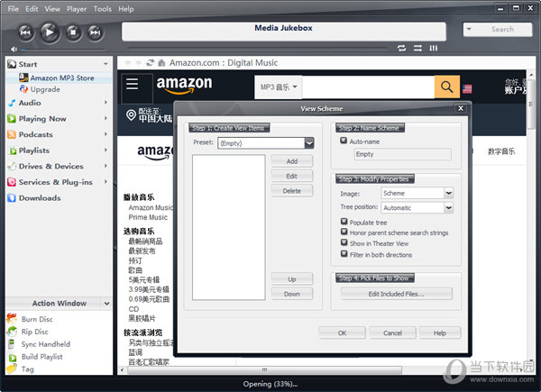
Task: Click the Tag action
Action: pos(27,369)
